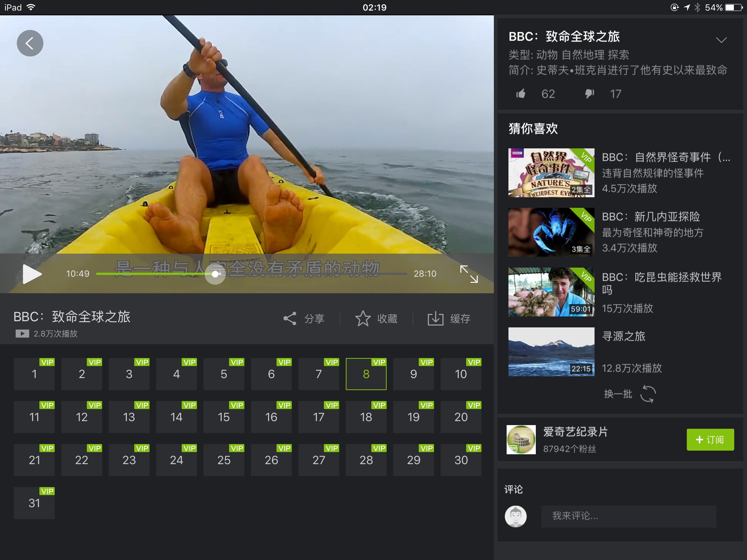Refresh recommendations with 换一批 icon
The width and height of the screenshot is (747, 560).
tap(648, 394)
